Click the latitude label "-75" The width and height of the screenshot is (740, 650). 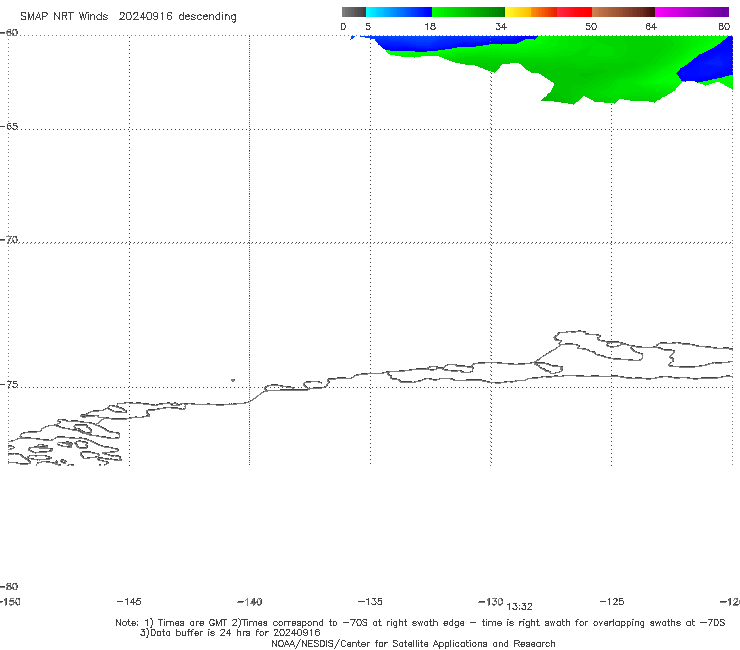9,385
